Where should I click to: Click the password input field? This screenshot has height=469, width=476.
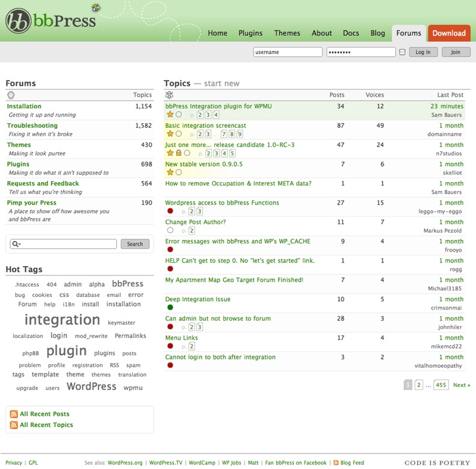[361, 52]
